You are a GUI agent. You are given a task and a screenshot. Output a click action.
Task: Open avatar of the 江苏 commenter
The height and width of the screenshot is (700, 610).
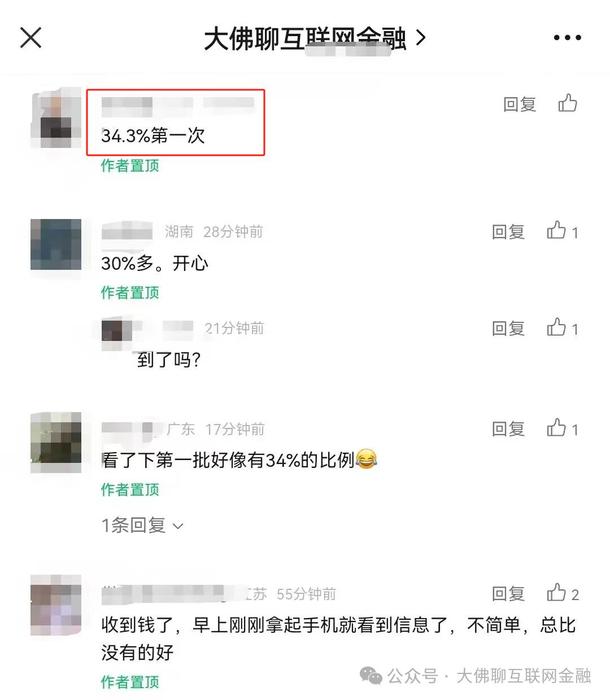click(56, 605)
